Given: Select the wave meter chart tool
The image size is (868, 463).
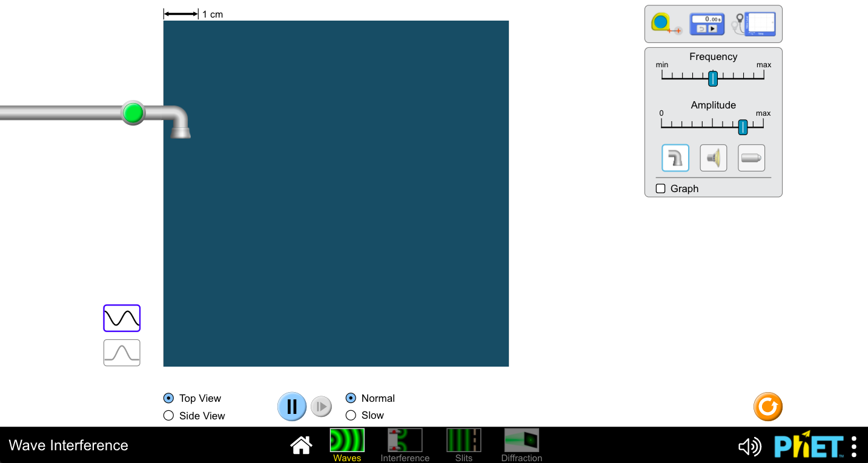Looking at the screenshot, I should pos(756,24).
